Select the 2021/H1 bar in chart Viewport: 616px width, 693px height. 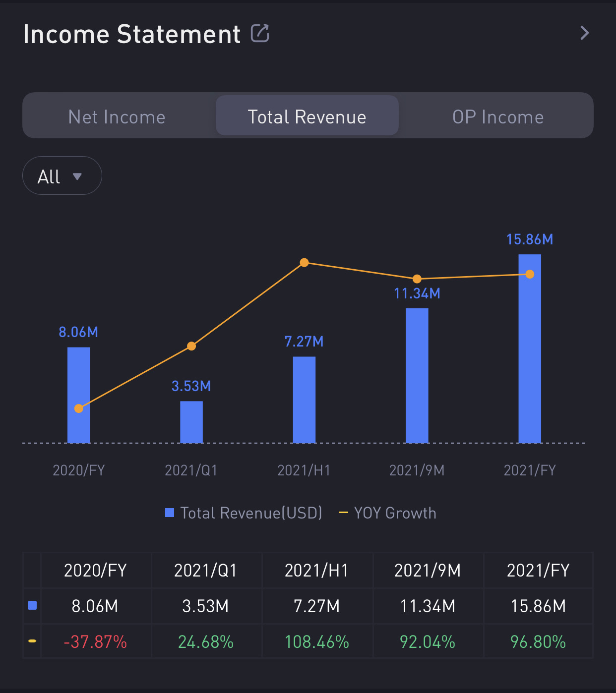tap(304, 400)
